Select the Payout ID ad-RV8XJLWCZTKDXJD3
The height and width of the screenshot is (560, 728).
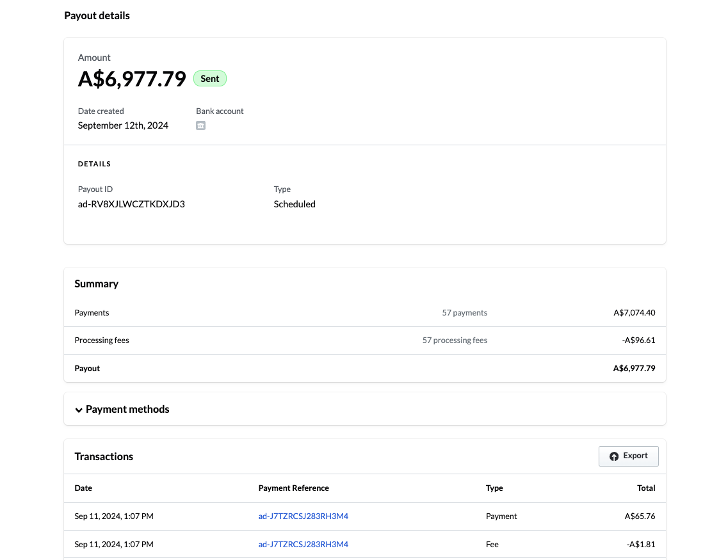[131, 204]
